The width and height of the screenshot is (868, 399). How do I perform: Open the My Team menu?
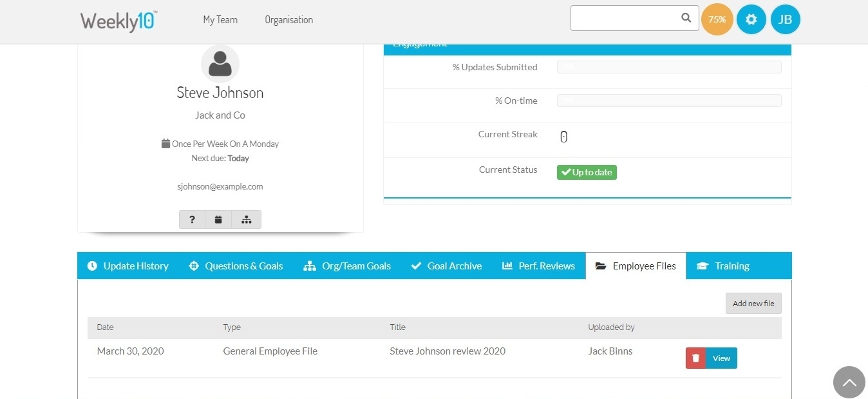tap(220, 20)
